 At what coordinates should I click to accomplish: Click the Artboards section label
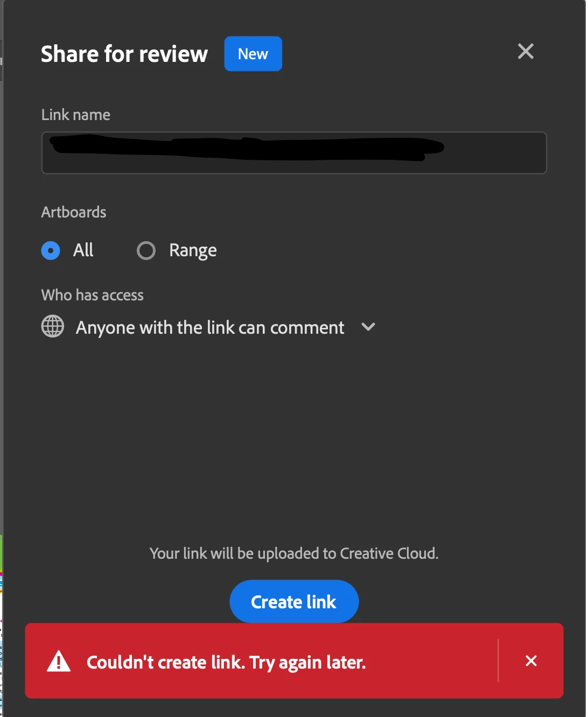click(74, 212)
